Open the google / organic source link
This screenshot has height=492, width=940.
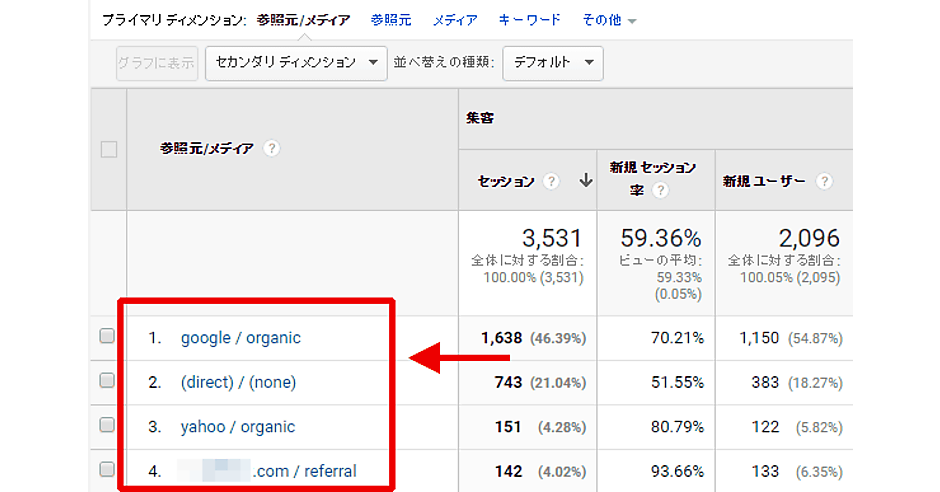point(240,338)
